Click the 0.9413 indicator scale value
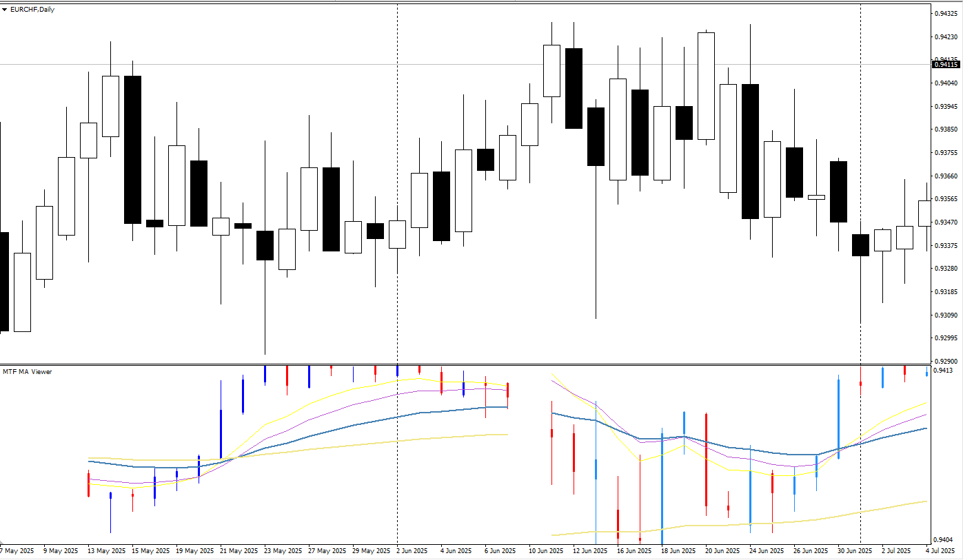This screenshot has height=560, width=963. [943, 371]
